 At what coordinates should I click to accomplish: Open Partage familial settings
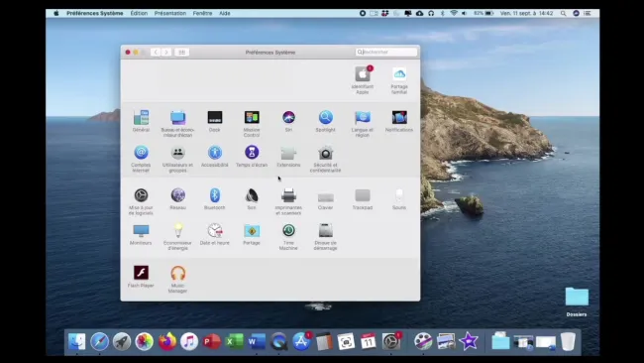[x=399, y=75]
